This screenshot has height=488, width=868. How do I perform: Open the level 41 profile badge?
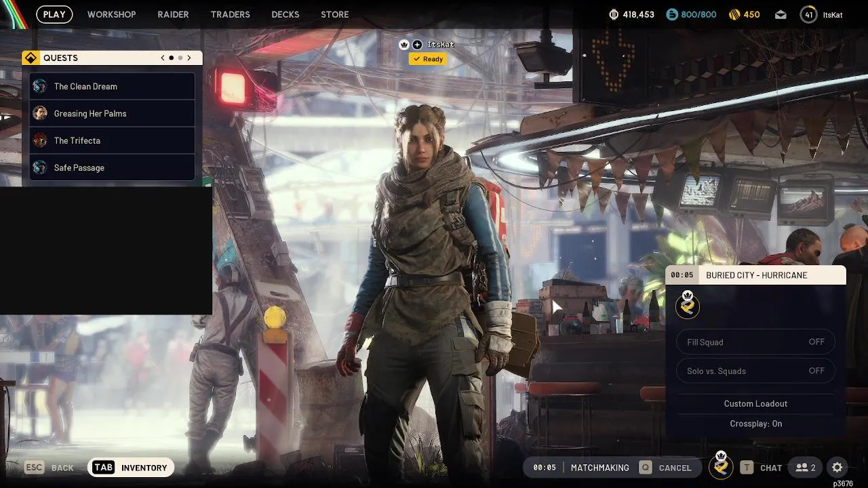click(808, 14)
